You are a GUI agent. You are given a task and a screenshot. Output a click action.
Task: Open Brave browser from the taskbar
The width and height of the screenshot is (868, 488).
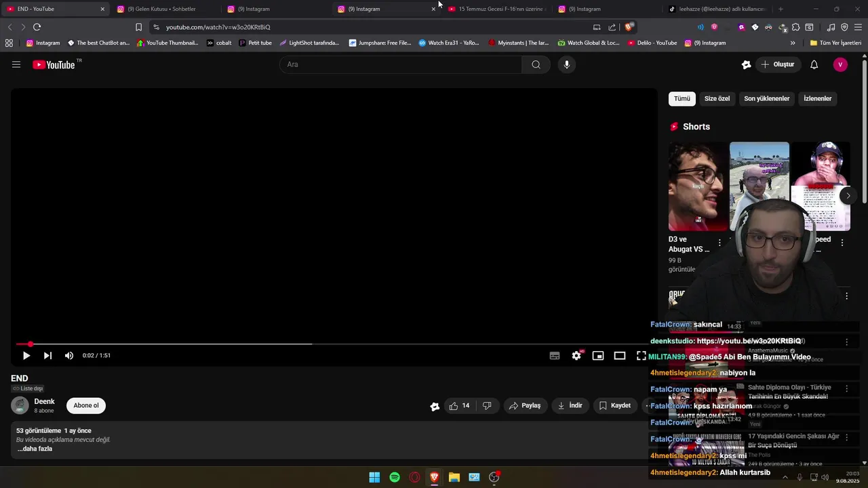pyautogui.click(x=435, y=477)
